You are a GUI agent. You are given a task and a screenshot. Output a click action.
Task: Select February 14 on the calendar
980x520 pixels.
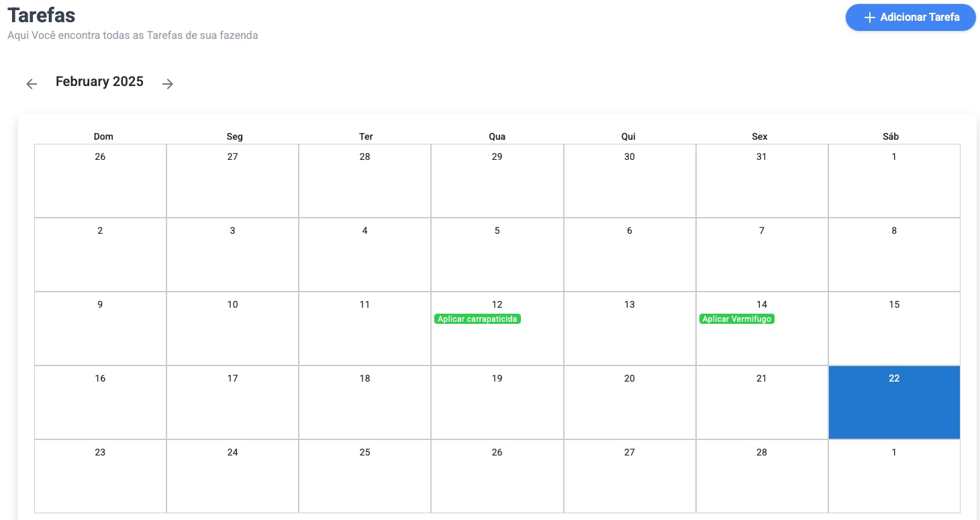coord(761,304)
